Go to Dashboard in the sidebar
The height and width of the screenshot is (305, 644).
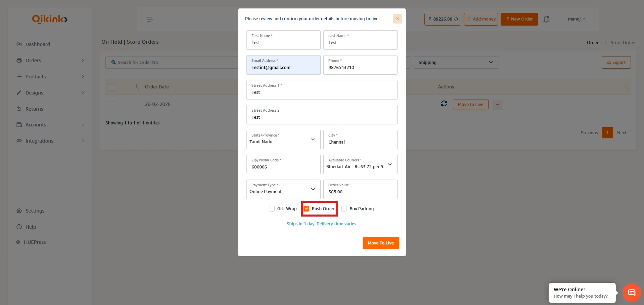pyautogui.click(x=38, y=44)
